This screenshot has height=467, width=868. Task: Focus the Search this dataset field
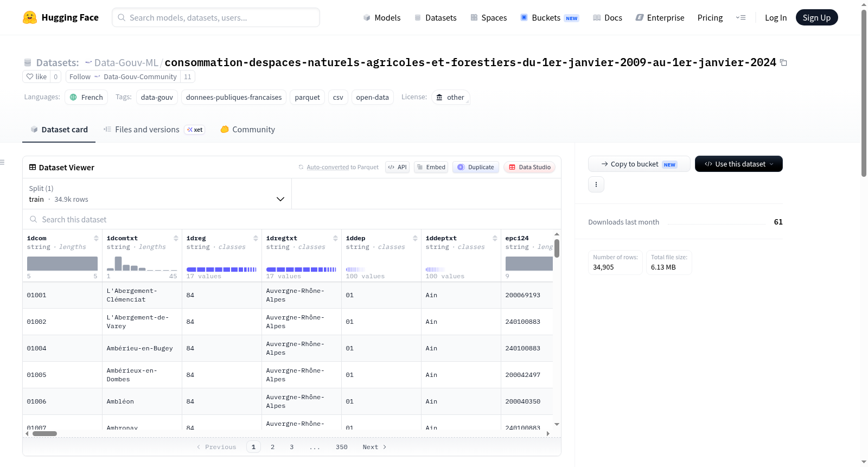[292, 220]
